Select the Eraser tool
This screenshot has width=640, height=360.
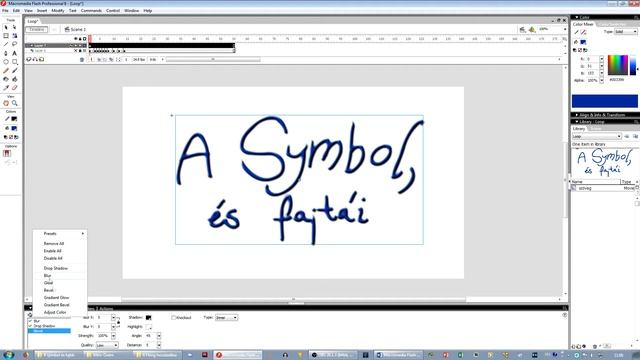pos(15,88)
